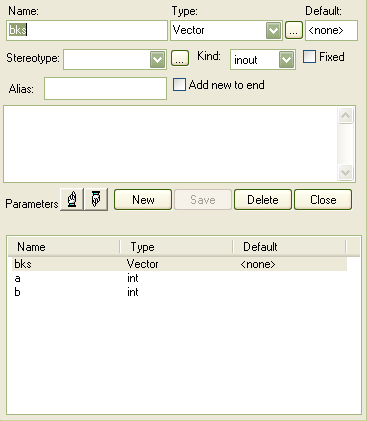Screen dimensions: 367x421
Task: Click the notes scrollbar down arrow
Action: pos(345,172)
